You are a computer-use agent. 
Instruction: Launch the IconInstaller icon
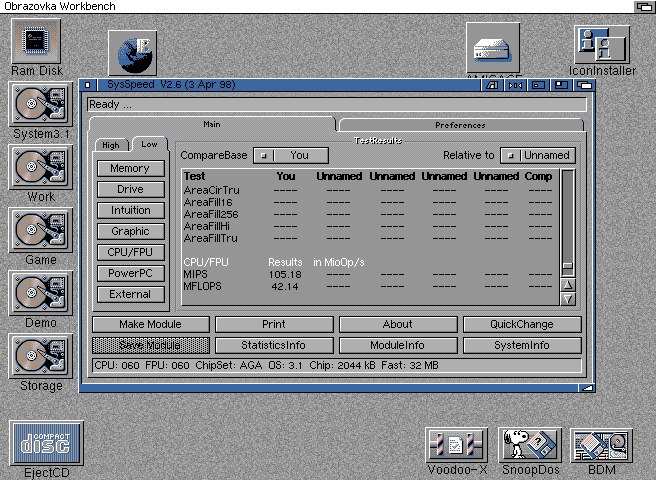coord(602,45)
